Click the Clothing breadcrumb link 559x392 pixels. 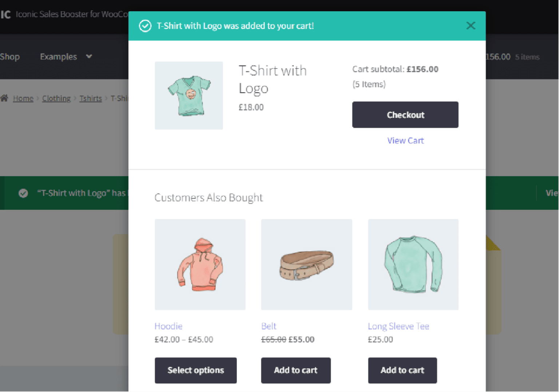[x=56, y=98]
